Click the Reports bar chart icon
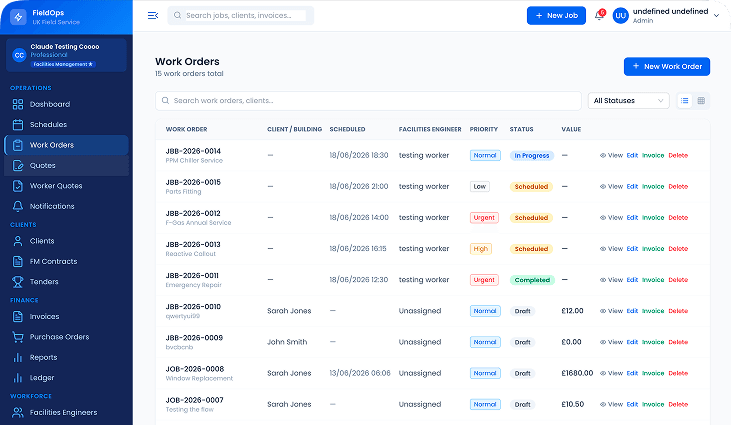The height and width of the screenshot is (425, 731). [18, 357]
